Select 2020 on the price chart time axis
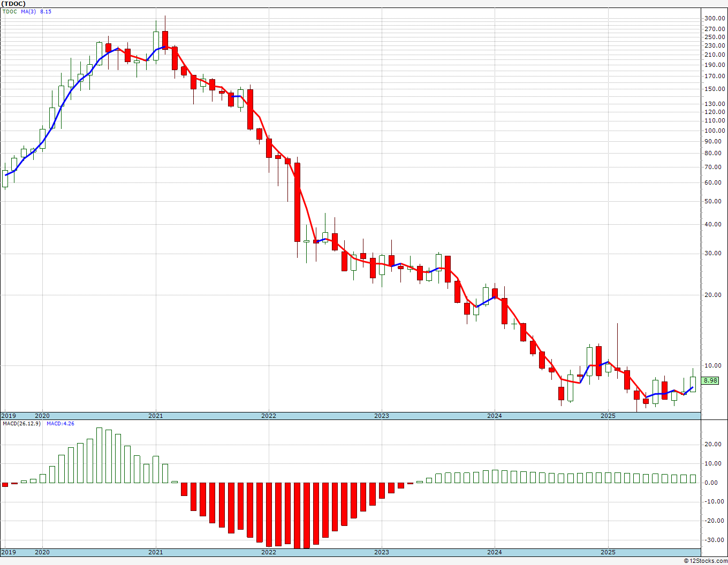Viewport: 728px width, 565px height. click(42, 416)
